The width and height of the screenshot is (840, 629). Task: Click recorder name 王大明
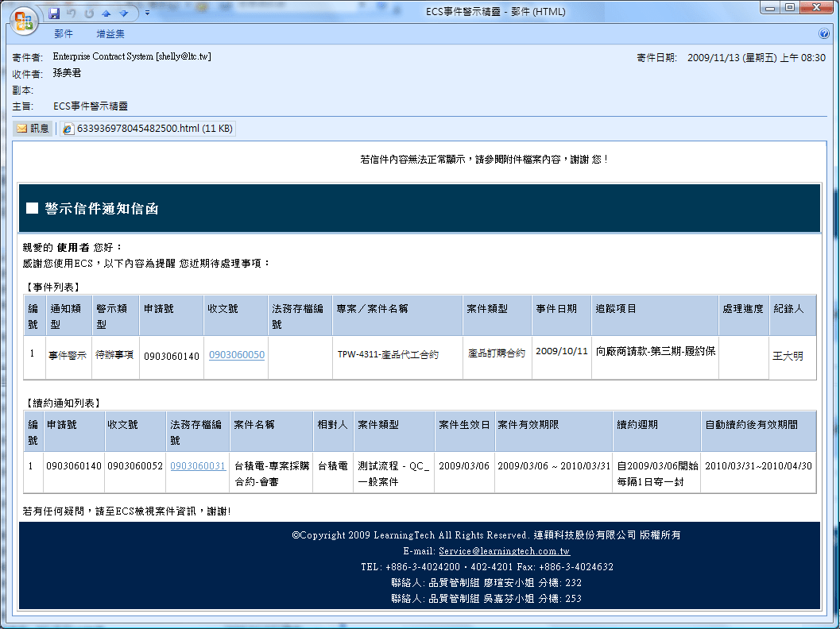(788, 356)
